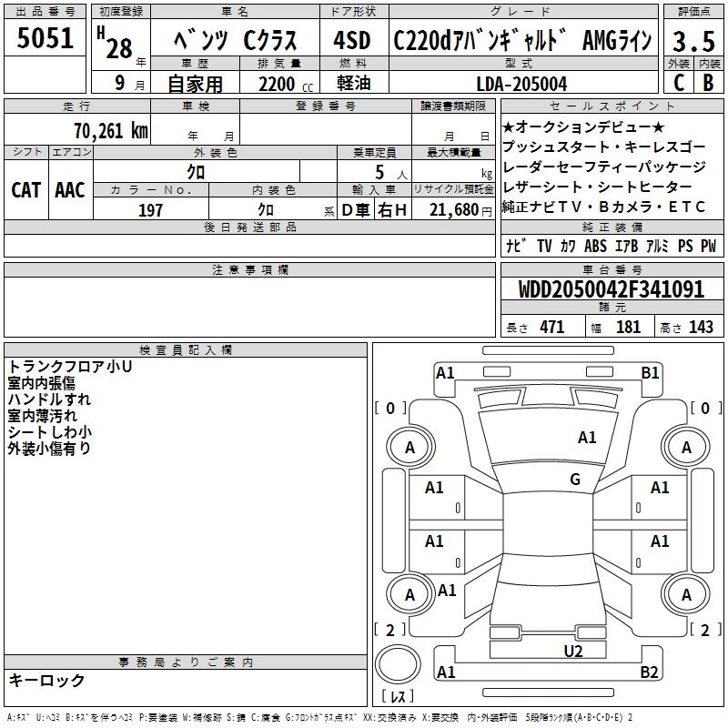The image size is (728, 728).
Task: Select the B1 mark on the car diagram
Action: point(650,373)
